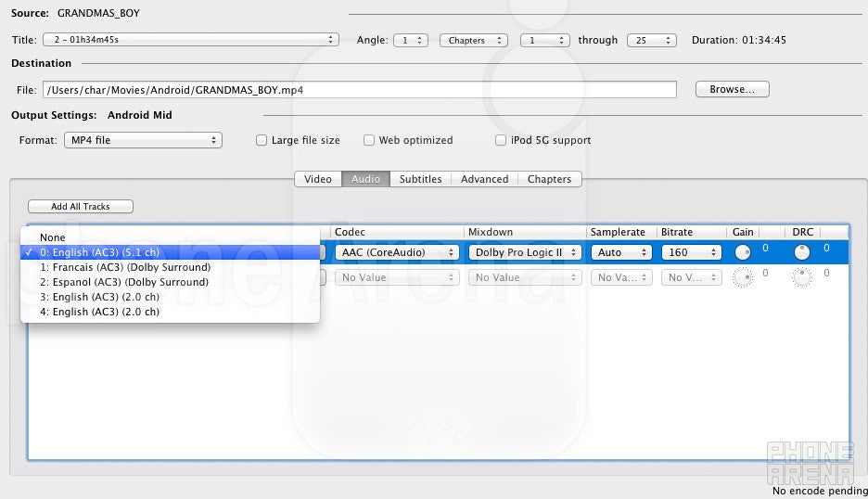Click the Add All Tracks button
The image size is (868, 499).
click(x=81, y=206)
